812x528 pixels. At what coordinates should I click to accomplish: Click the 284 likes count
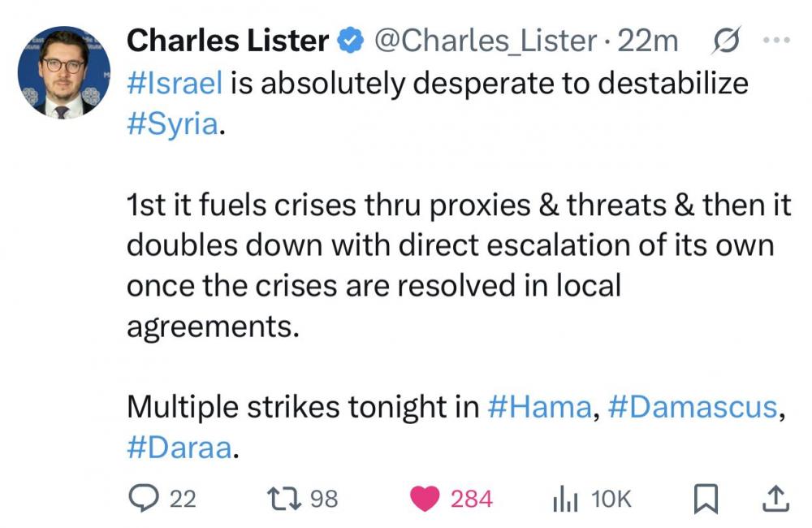click(471, 498)
